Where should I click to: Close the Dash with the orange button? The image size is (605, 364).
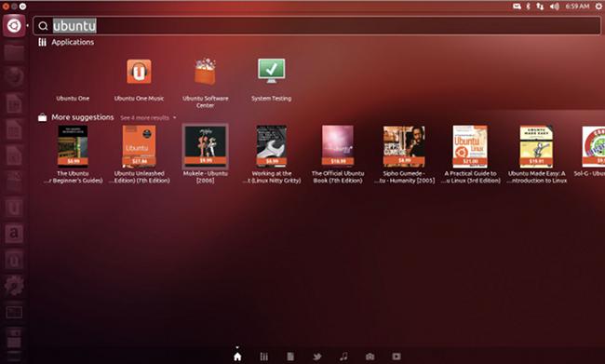[6, 7]
